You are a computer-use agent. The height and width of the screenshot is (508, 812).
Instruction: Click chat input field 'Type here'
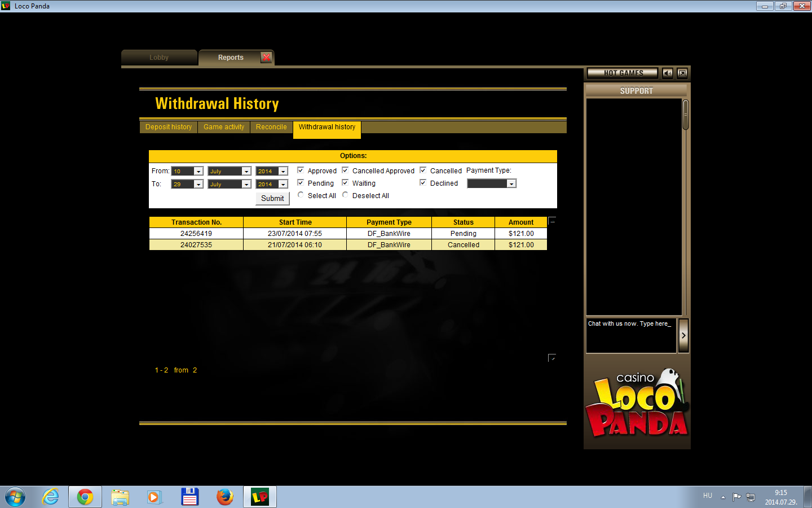click(x=631, y=335)
